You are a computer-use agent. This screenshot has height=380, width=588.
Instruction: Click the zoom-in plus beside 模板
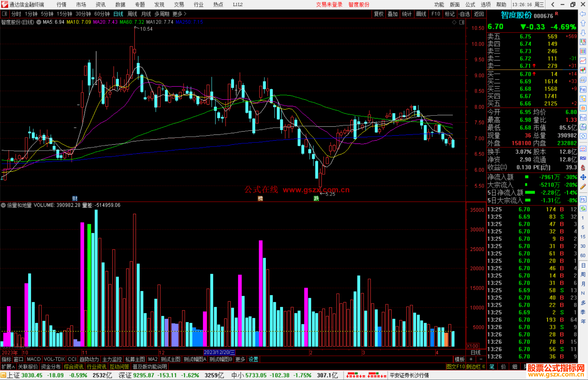(471, 359)
